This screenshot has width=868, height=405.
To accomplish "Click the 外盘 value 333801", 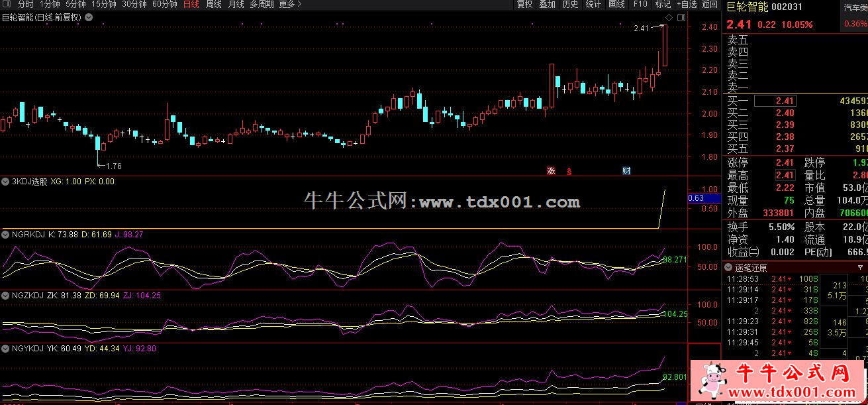I will click(779, 213).
